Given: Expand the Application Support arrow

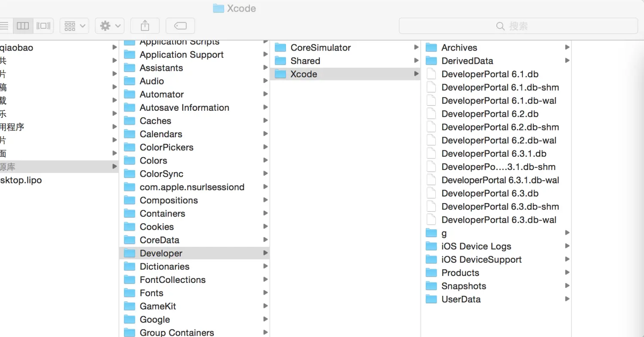Looking at the screenshot, I should tap(266, 54).
